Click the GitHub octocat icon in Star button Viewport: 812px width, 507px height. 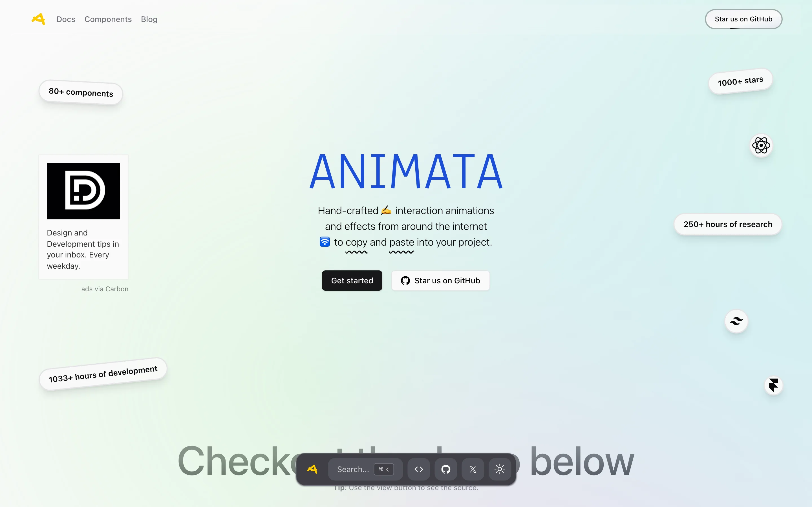tap(405, 281)
